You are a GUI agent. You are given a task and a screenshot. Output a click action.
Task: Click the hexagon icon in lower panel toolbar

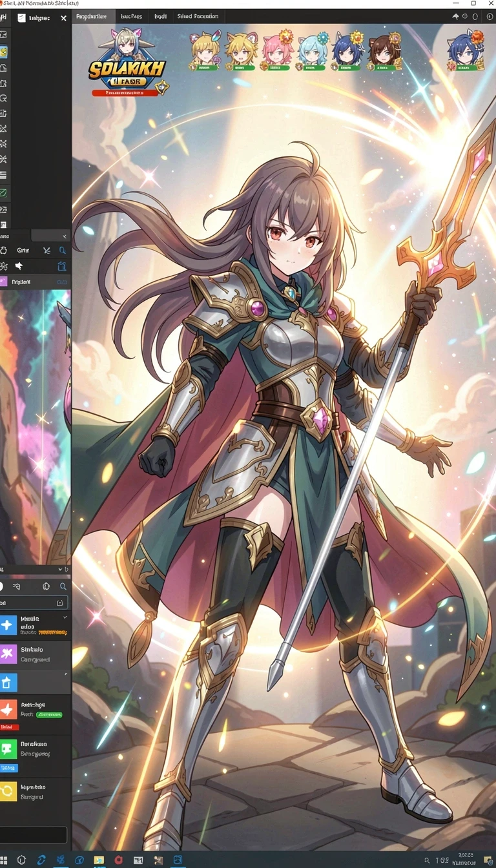[46, 586]
